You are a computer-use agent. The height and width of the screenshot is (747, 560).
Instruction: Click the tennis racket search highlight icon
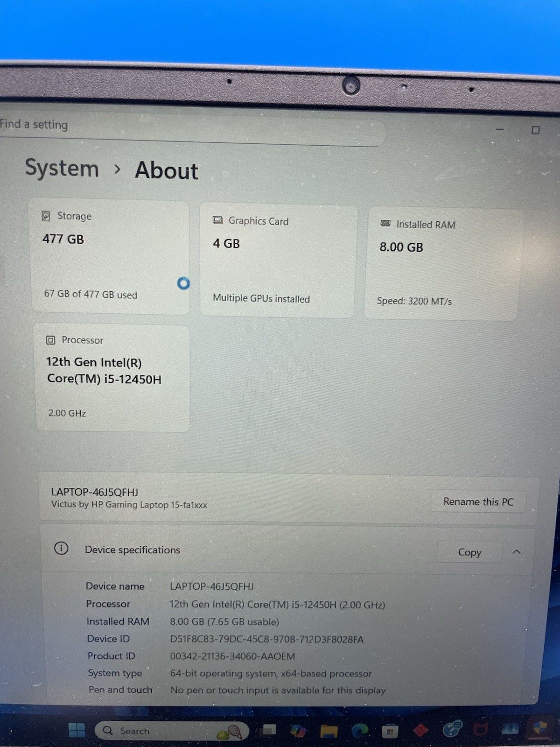tap(230, 732)
